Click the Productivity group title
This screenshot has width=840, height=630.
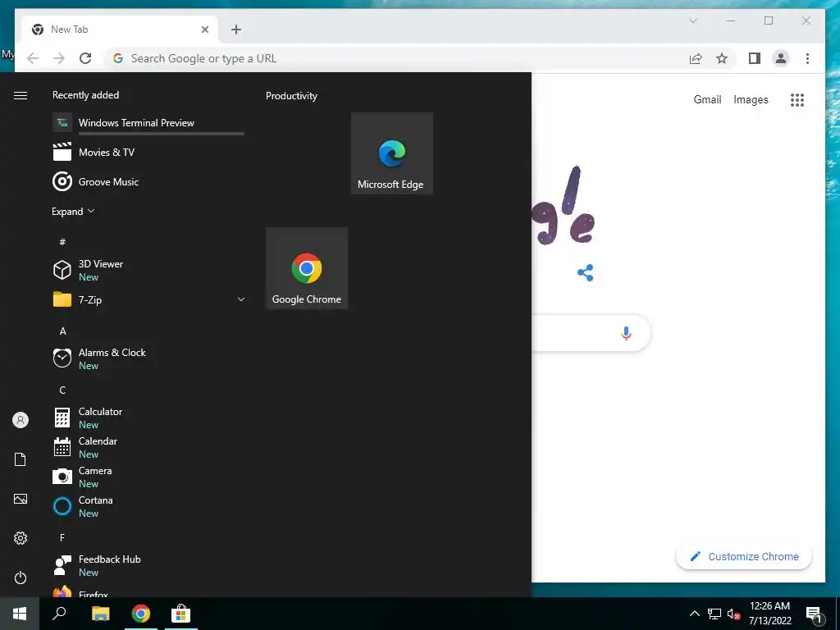pyautogui.click(x=291, y=96)
